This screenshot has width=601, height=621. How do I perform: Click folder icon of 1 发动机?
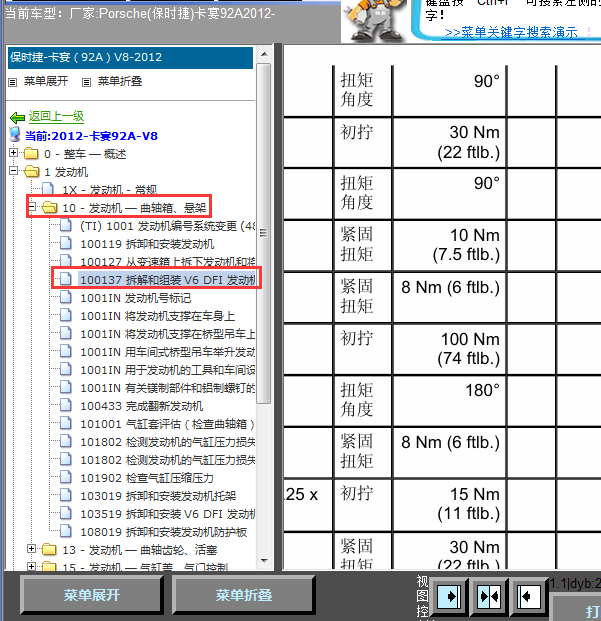pyautogui.click(x=31, y=171)
